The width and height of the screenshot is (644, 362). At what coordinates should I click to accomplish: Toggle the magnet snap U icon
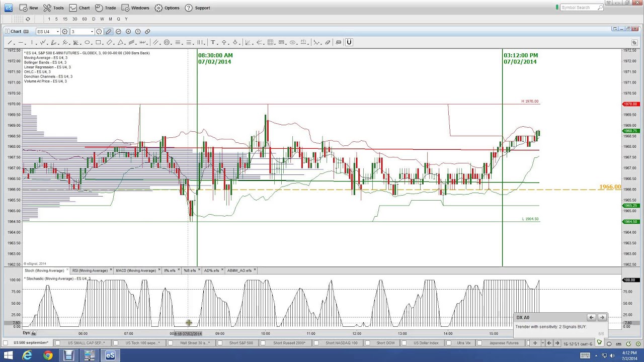(349, 43)
